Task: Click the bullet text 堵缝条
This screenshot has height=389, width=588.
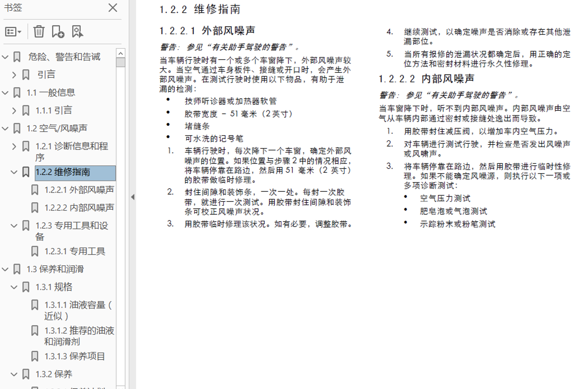Action: click(x=197, y=126)
